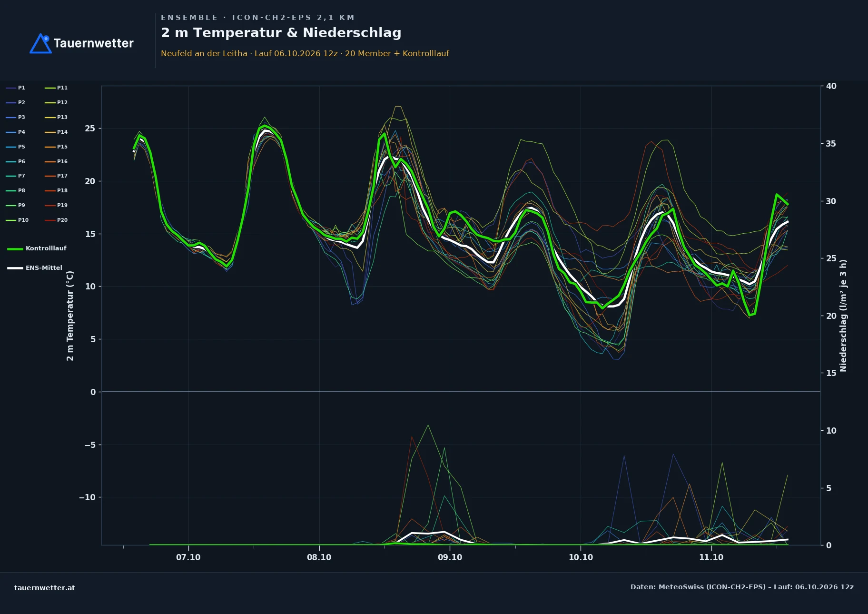This screenshot has height=614, width=868.
Task: Click the Kontrolllauf legend entry
Action: pyautogui.click(x=37, y=248)
